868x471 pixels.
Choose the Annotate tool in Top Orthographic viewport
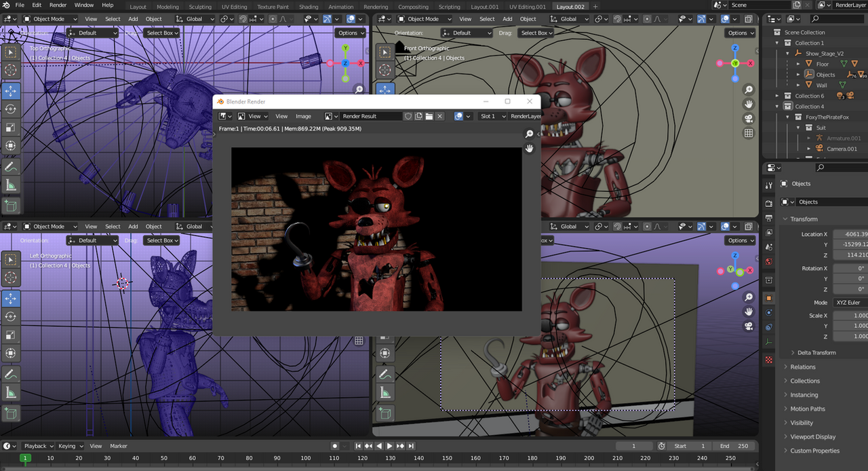click(x=11, y=166)
